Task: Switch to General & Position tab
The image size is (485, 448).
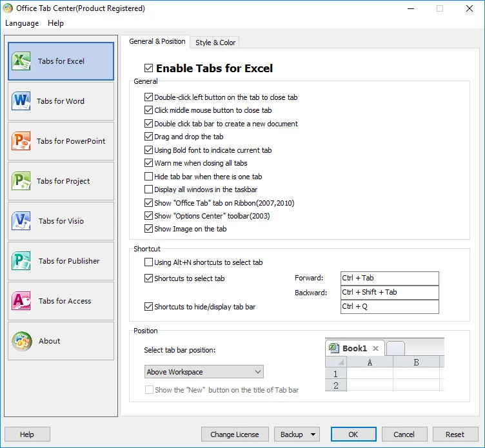Action: click(157, 41)
